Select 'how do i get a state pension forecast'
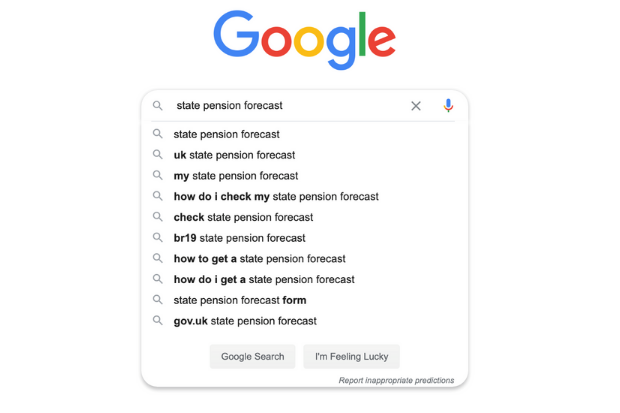This screenshot has height=413, width=620. 304,279
